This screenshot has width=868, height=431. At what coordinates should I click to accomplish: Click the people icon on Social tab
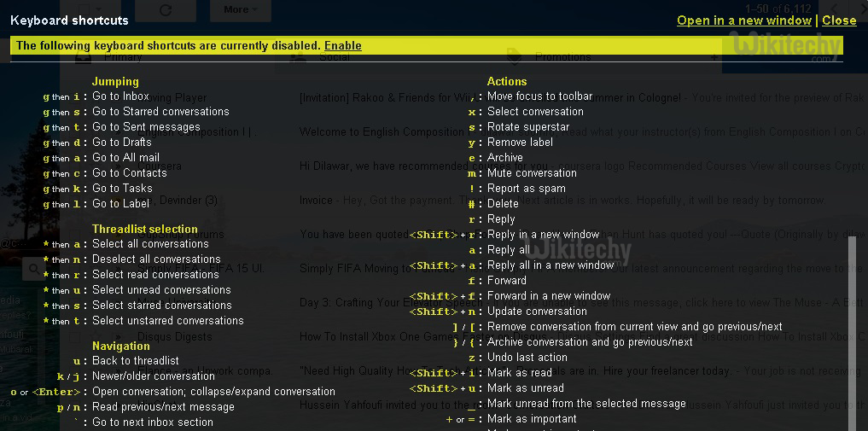tap(297, 57)
